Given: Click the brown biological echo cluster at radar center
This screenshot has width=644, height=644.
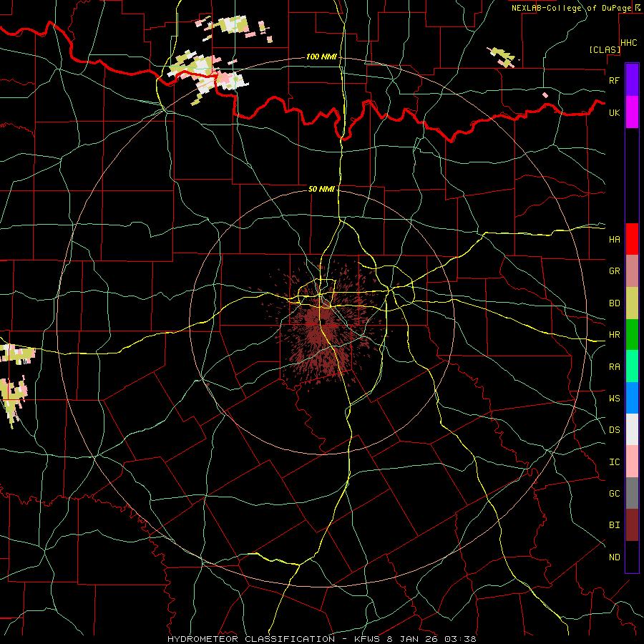Looking at the screenshot, I should (323, 324).
